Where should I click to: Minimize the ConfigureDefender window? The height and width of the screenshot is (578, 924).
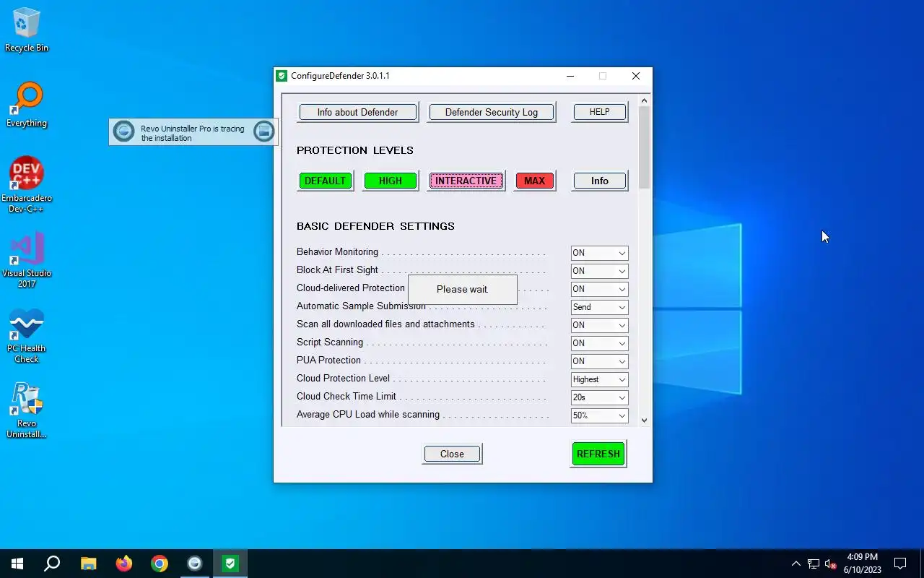point(570,76)
